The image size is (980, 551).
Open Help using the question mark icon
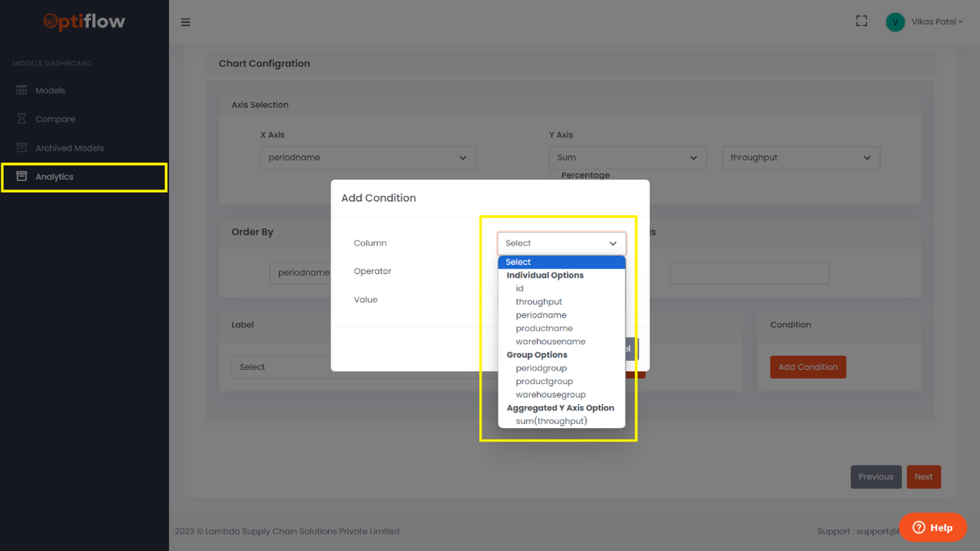[917, 527]
